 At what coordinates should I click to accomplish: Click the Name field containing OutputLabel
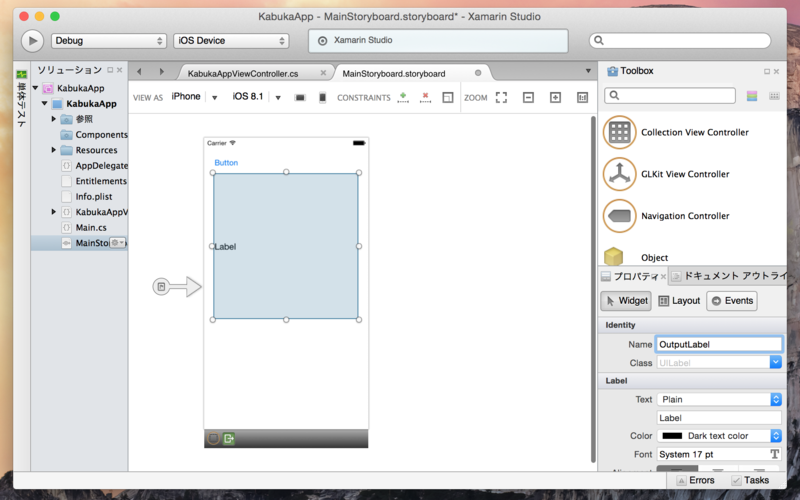pyautogui.click(x=719, y=344)
